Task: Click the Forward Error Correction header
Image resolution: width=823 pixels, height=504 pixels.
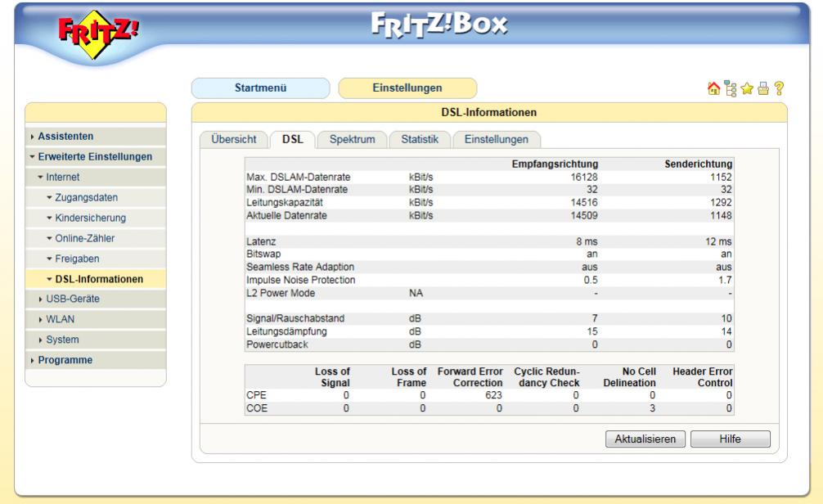Action: pos(470,377)
